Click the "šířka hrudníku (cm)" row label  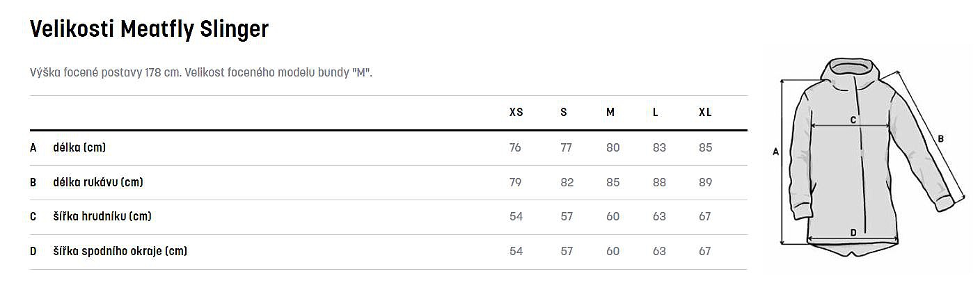click(x=102, y=216)
